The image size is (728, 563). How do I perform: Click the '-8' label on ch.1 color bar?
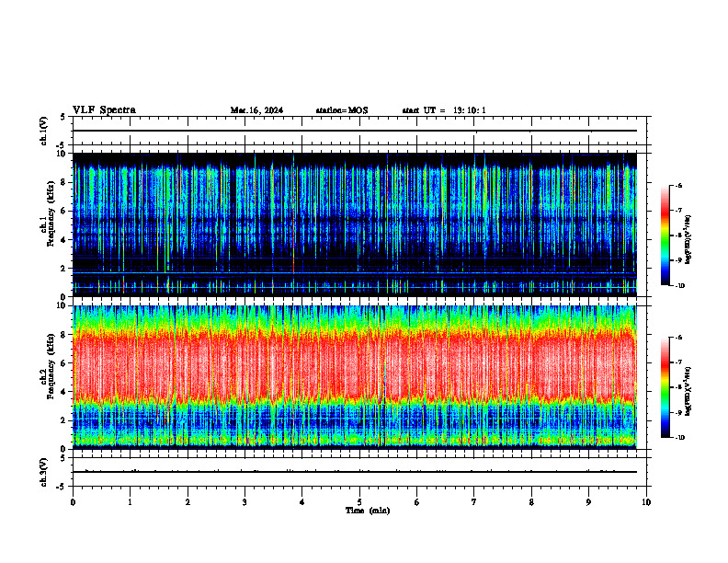click(x=678, y=236)
